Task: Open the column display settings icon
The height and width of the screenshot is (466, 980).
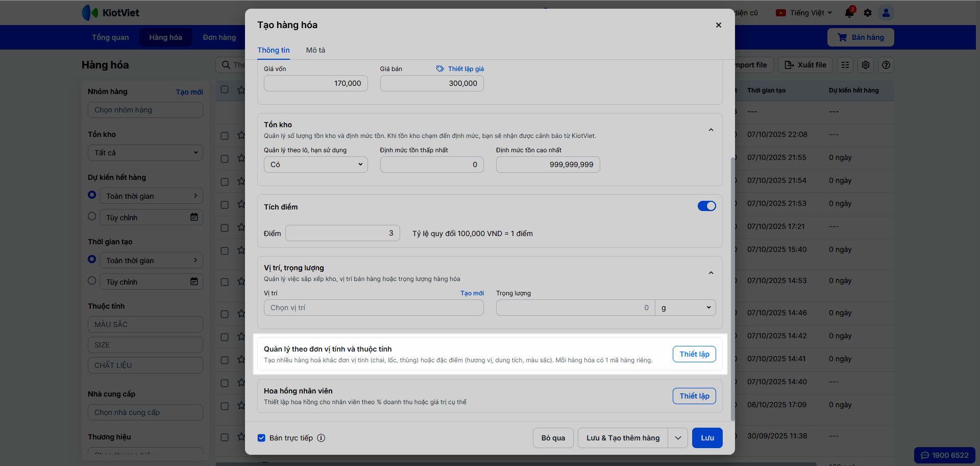Action: [866, 65]
